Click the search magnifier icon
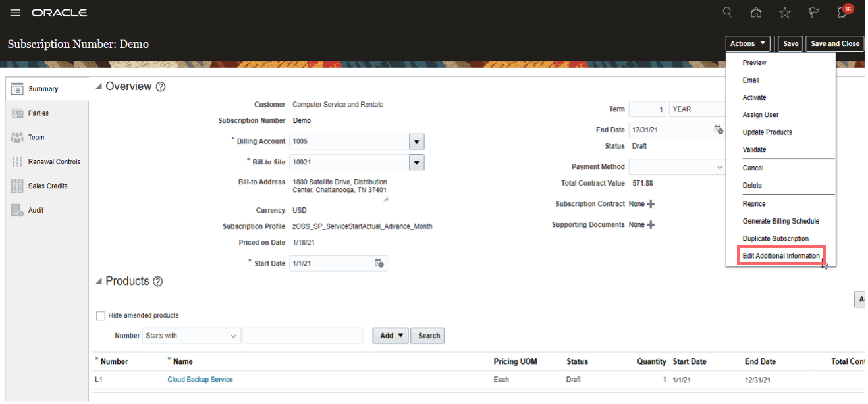The image size is (868, 404). (727, 12)
